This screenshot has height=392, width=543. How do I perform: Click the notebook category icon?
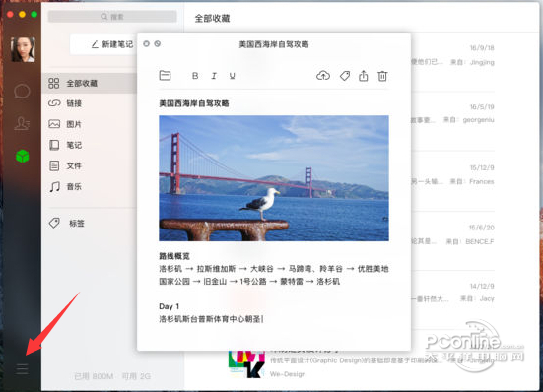pos(54,145)
